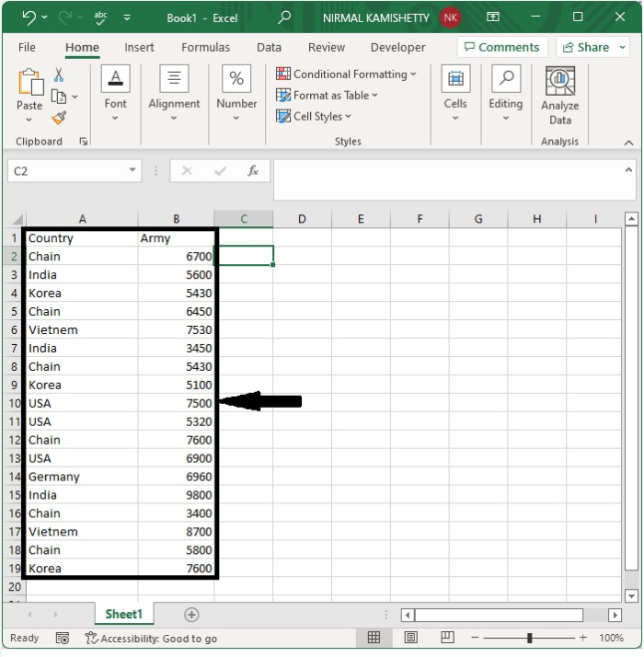Switch to the Formulas tab
This screenshot has width=644, height=657.
point(206,47)
